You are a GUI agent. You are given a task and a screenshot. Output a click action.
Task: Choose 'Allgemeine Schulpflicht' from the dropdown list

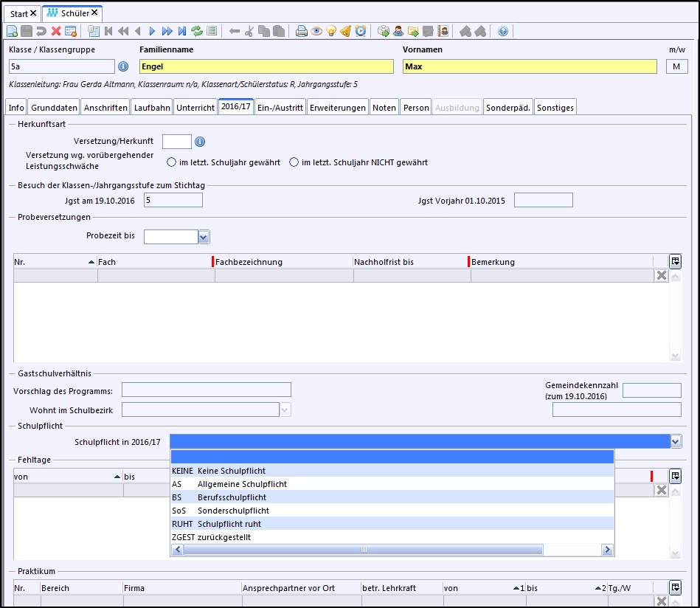tap(242, 484)
